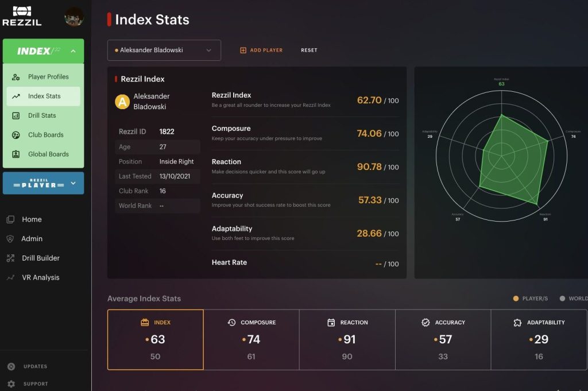This screenshot has height=391, width=588.
Task: Select the INDEX average stat card
Action: [155, 340]
